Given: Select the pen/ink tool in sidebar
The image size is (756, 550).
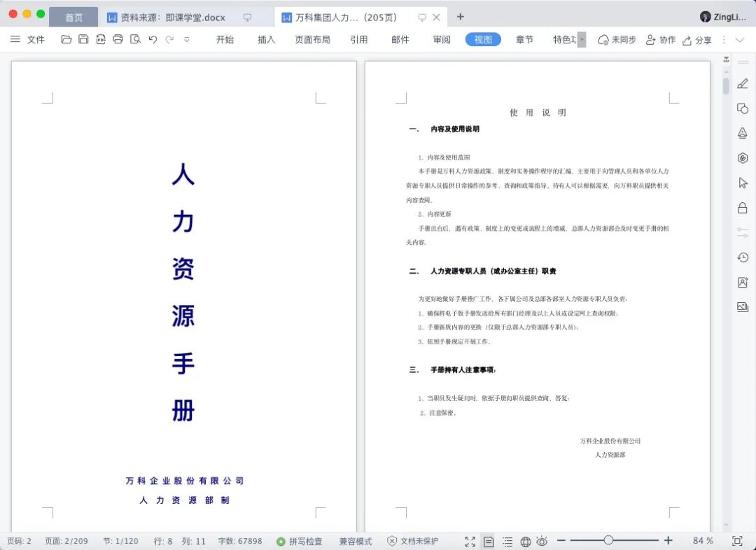Looking at the screenshot, I should pyautogui.click(x=743, y=84).
